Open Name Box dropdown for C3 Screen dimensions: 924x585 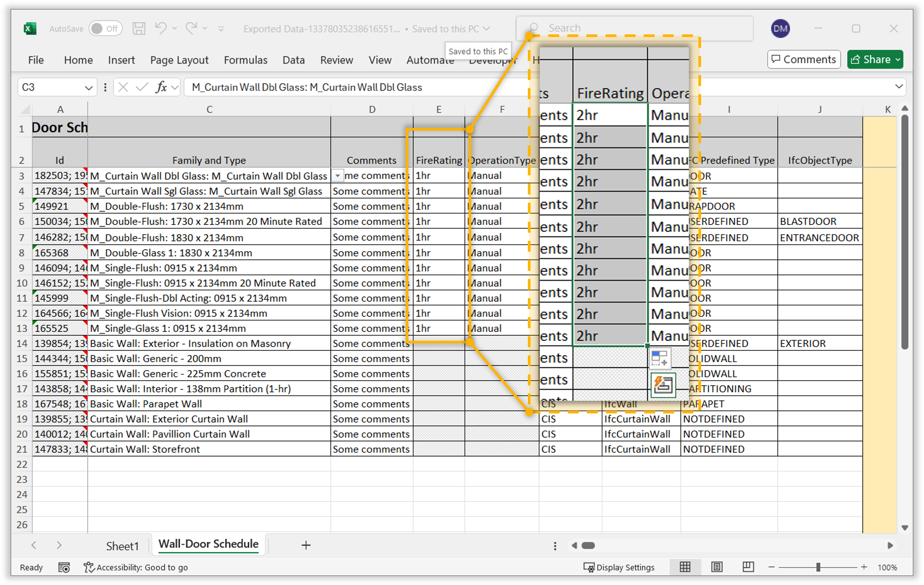pos(89,88)
